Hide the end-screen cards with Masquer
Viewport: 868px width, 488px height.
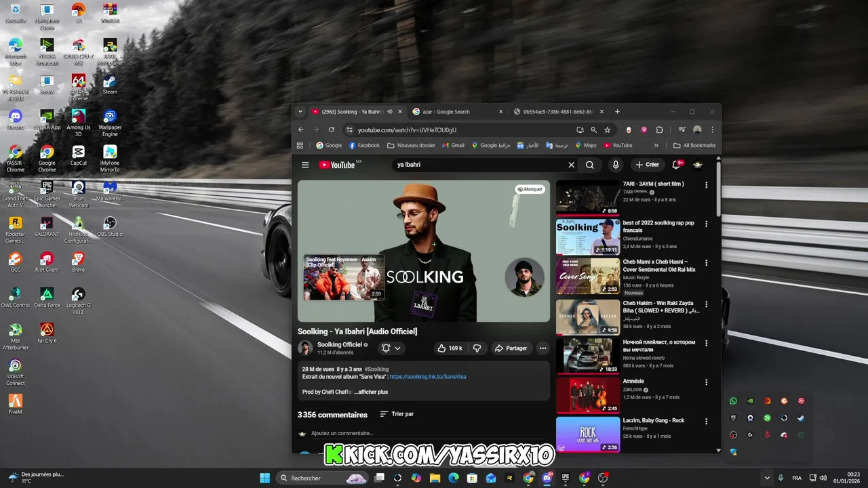pyautogui.click(x=530, y=189)
